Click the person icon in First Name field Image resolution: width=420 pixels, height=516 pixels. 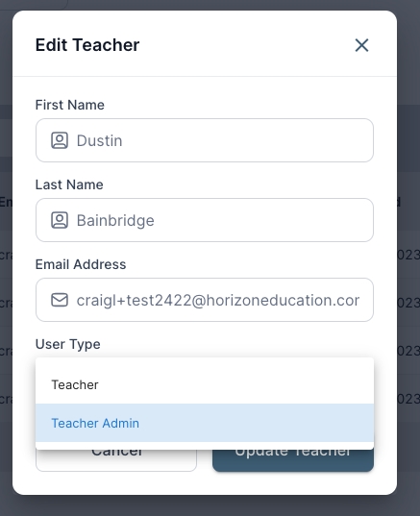[x=60, y=140]
